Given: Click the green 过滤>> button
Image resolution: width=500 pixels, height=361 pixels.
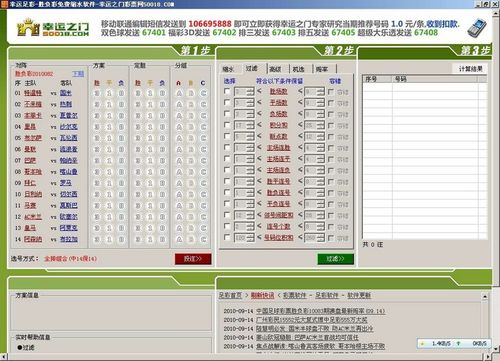Looking at the screenshot, I should point(335,259).
